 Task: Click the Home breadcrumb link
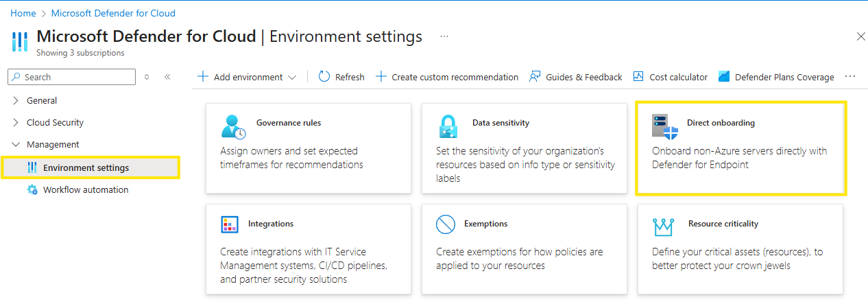[x=23, y=13]
